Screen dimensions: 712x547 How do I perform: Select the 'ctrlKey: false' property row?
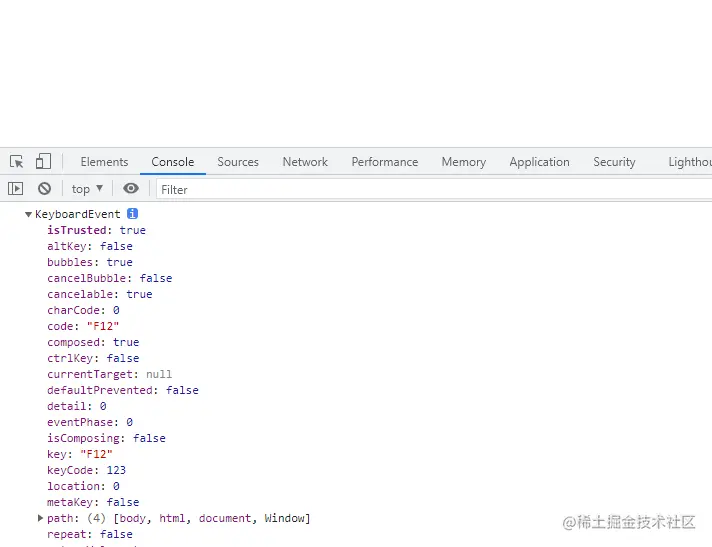[93, 358]
